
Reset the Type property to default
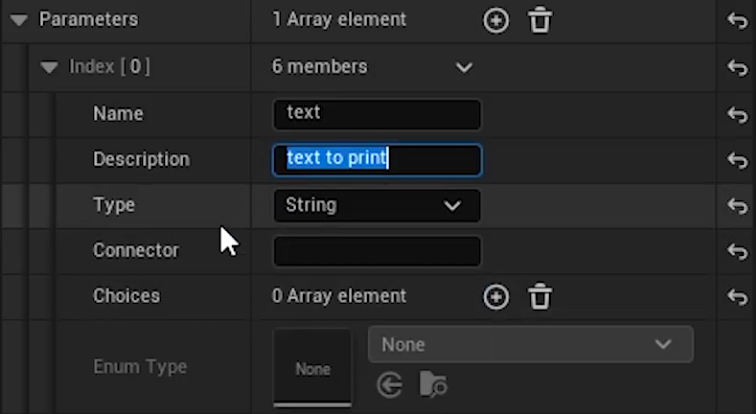tap(738, 206)
